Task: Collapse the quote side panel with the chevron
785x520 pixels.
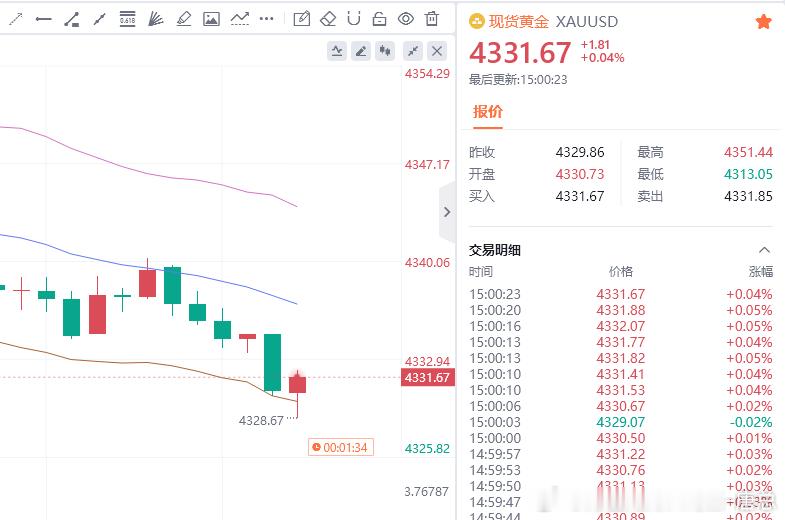Action: 447,212
